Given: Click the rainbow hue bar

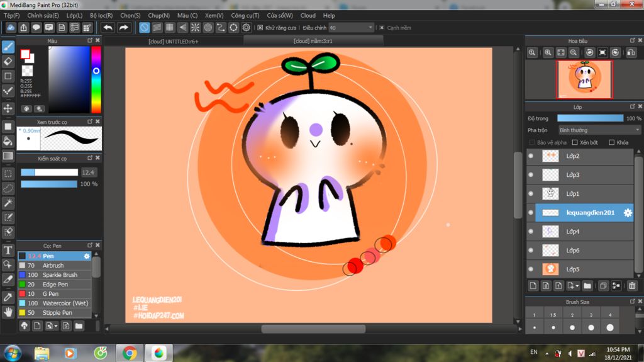Looking at the screenshot, I should pyautogui.click(x=96, y=79).
